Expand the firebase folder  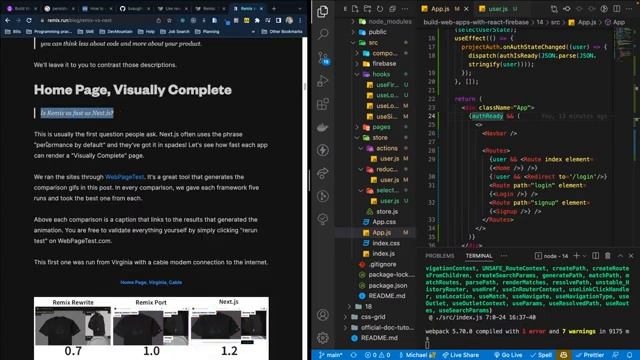coord(357,64)
